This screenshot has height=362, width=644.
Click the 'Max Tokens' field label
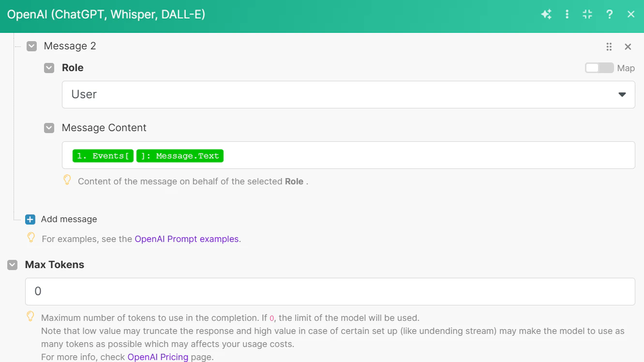55,265
